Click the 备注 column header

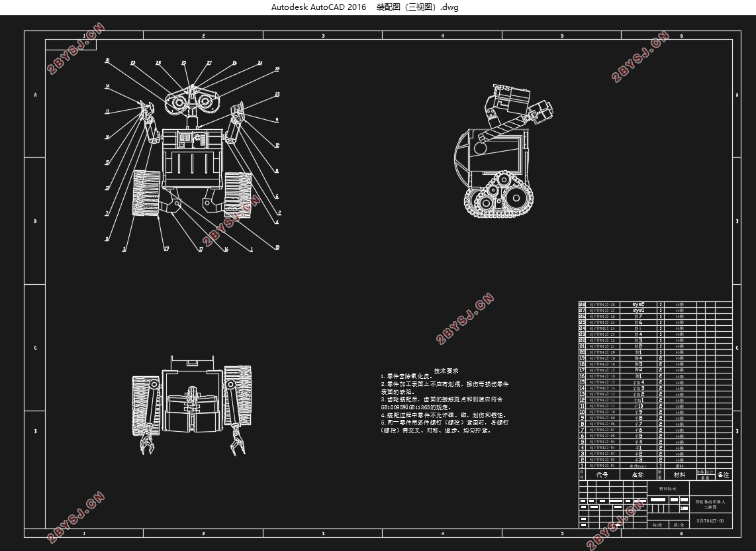click(x=723, y=475)
